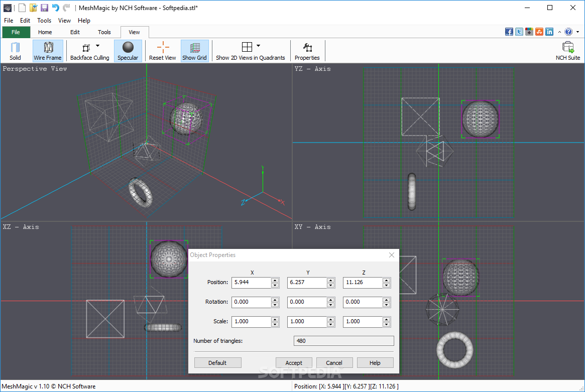Collapse the ribbon with the caret arrow

point(559,32)
